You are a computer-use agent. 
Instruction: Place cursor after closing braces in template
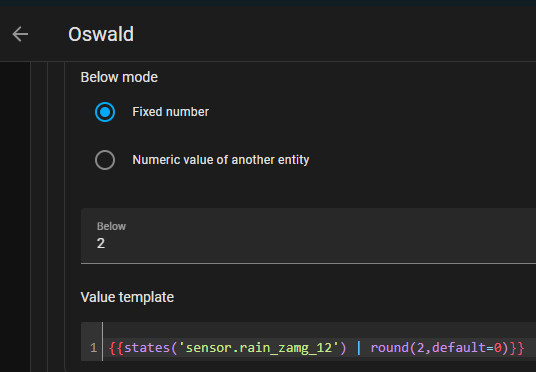click(525, 348)
